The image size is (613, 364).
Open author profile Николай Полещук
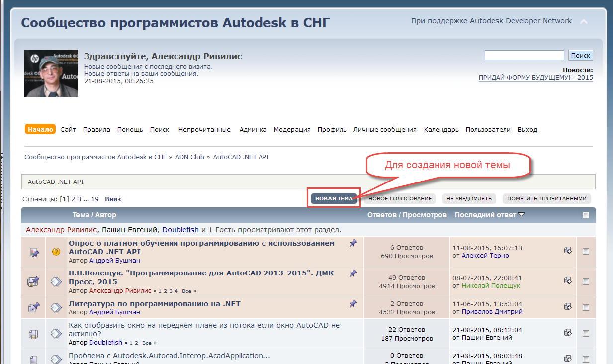491,286
